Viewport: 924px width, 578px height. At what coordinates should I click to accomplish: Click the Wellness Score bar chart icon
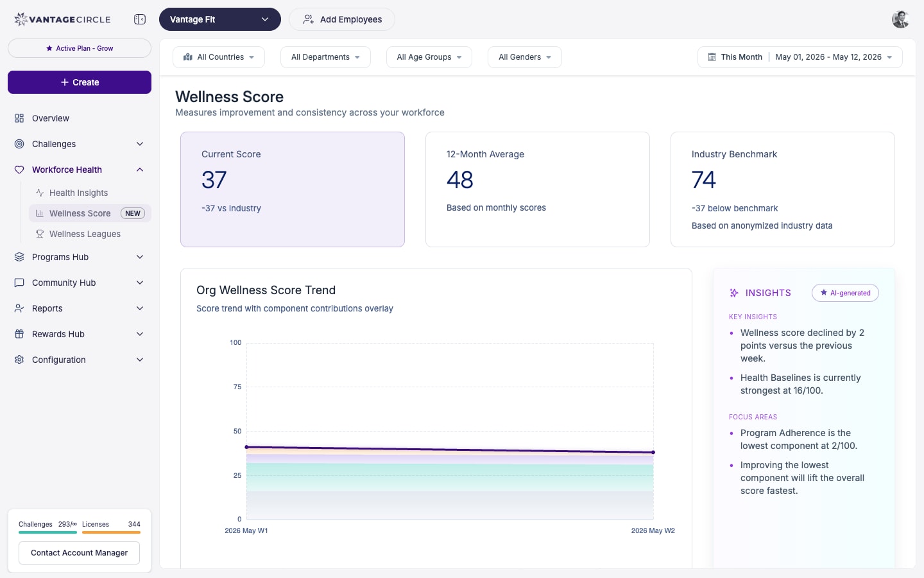pos(40,213)
